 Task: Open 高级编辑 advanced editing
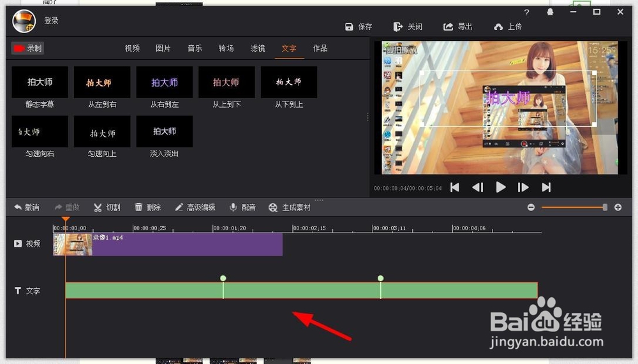195,207
